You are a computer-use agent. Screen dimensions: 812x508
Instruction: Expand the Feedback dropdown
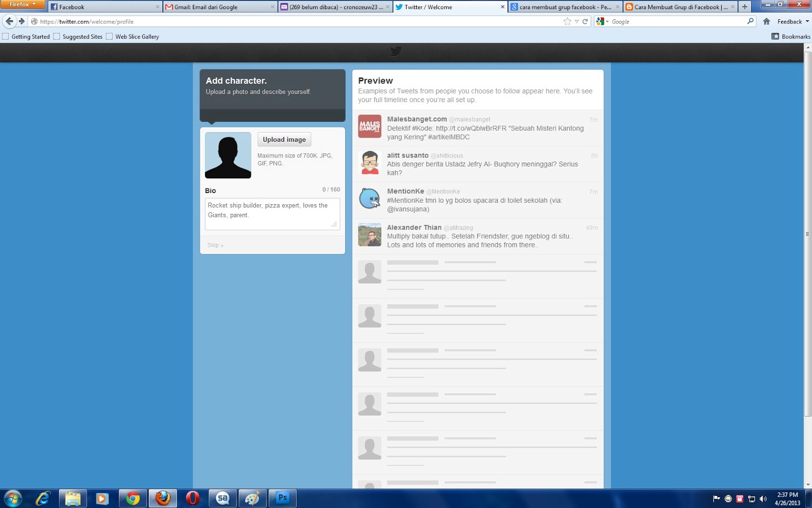(793, 21)
